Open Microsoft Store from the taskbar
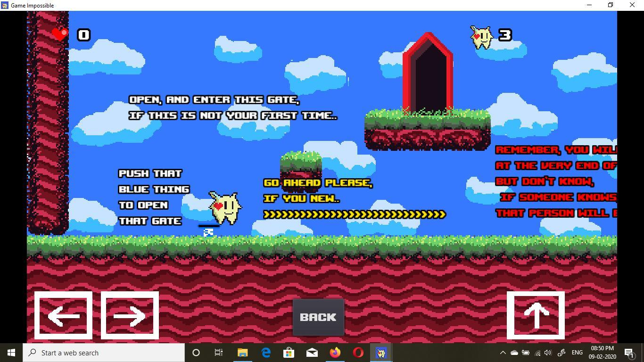The height and width of the screenshot is (362, 644). click(289, 353)
